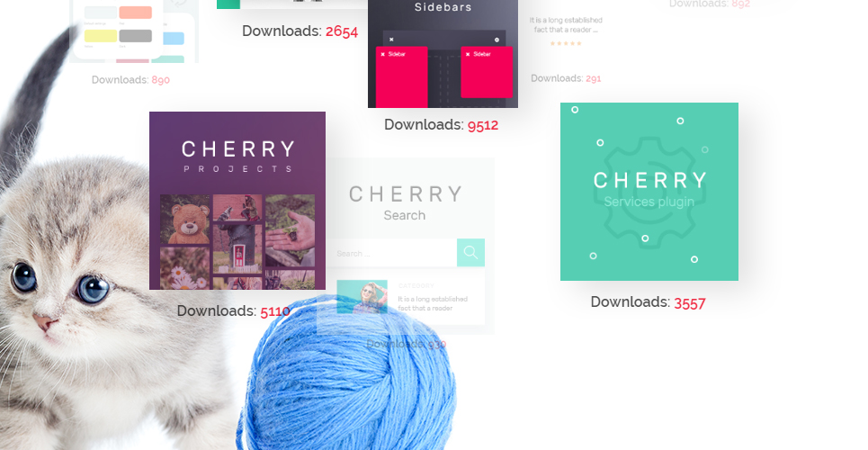This screenshot has width=868, height=450.
Task: Open the Cherry Services plugin card
Action: pos(649,192)
